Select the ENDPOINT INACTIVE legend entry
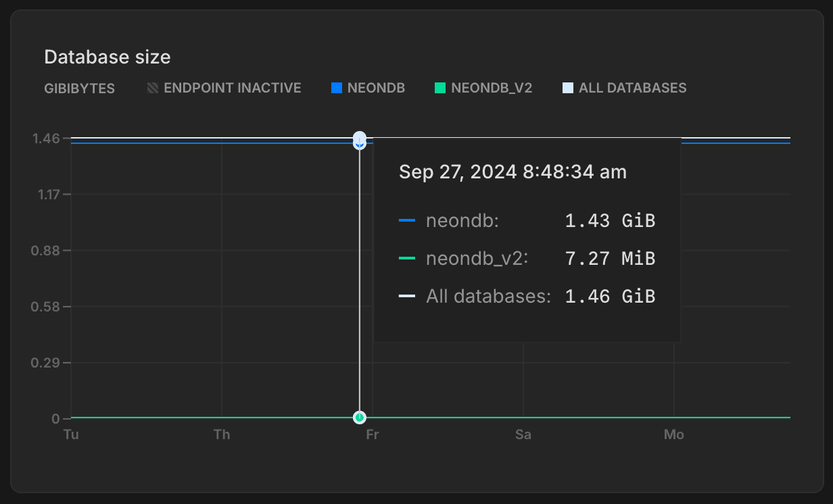833x504 pixels. tap(223, 88)
